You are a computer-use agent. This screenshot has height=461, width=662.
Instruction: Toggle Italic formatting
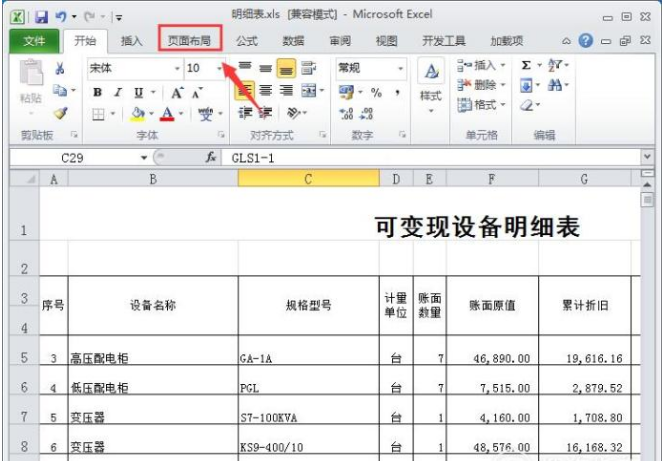(x=118, y=92)
